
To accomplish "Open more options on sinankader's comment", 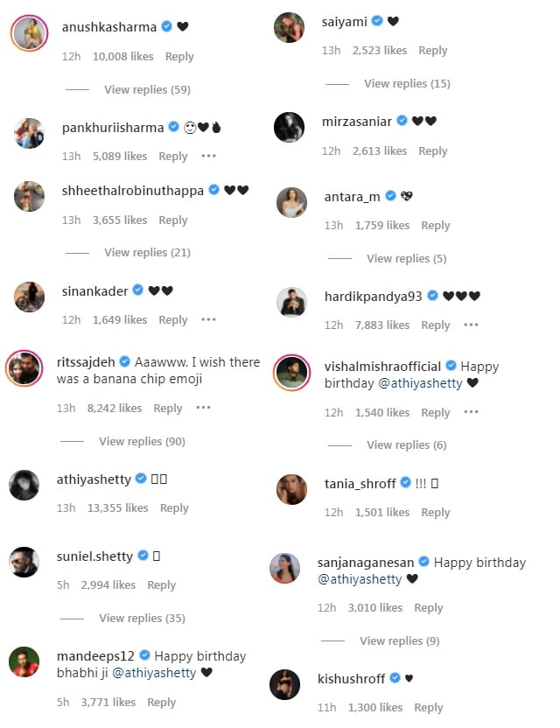I will 208,319.
